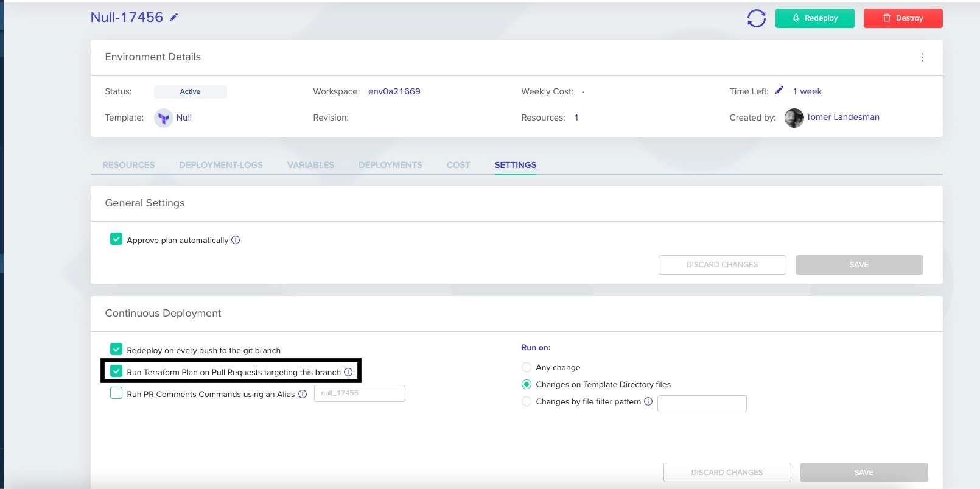Click the Redeploy button
This screenshot has width=980, height=489.
click(x=814, y=18)
